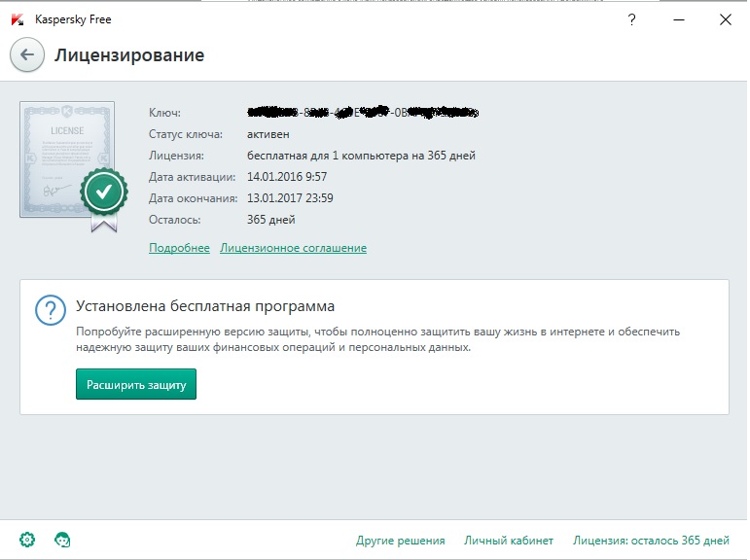
Task: Open settings via the gear icon
Action: click(27, 540)
